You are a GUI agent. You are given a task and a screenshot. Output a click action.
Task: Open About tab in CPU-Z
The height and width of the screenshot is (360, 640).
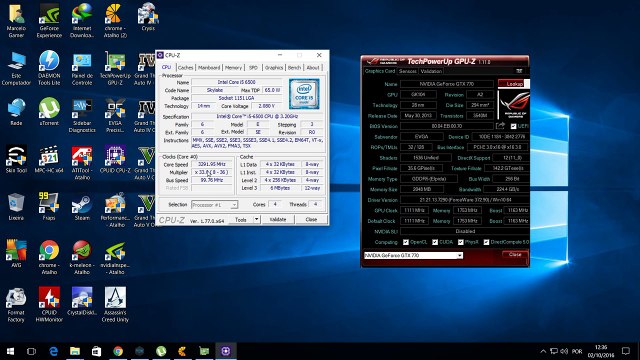(313, 68)
